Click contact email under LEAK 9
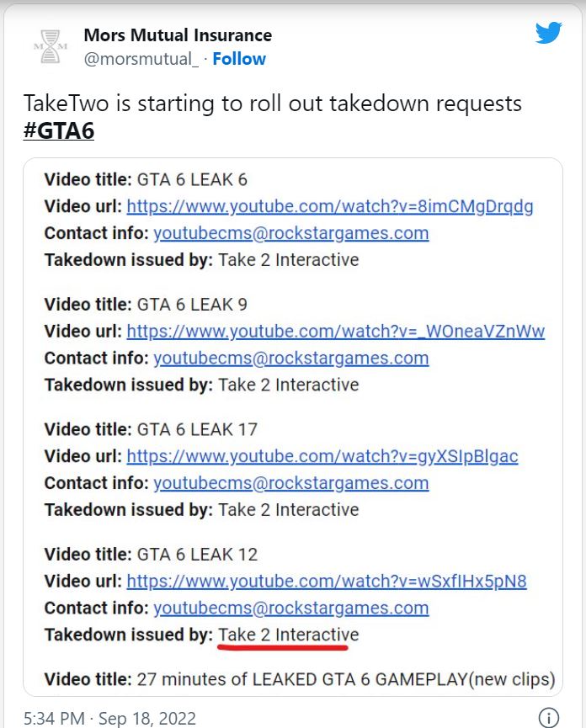 pyautogui.click(x=291, y=358)
